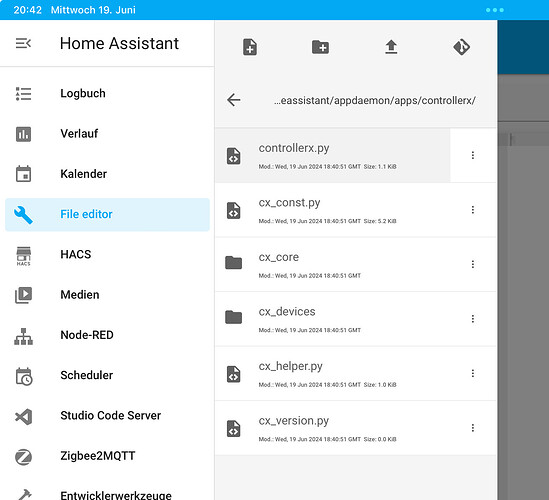Image resolution: width=549 pixels, height=500 pixels.
Task: Open cx_helper.py file
Action: (x=332, y=374)
